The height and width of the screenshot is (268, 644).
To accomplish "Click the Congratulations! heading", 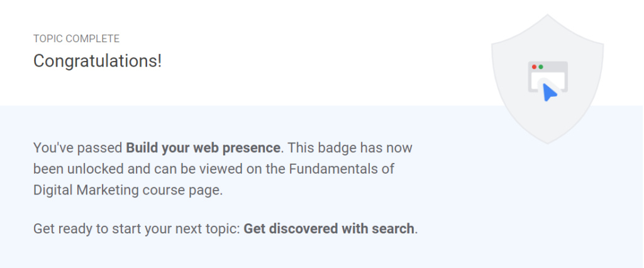I will pos(97,61).
